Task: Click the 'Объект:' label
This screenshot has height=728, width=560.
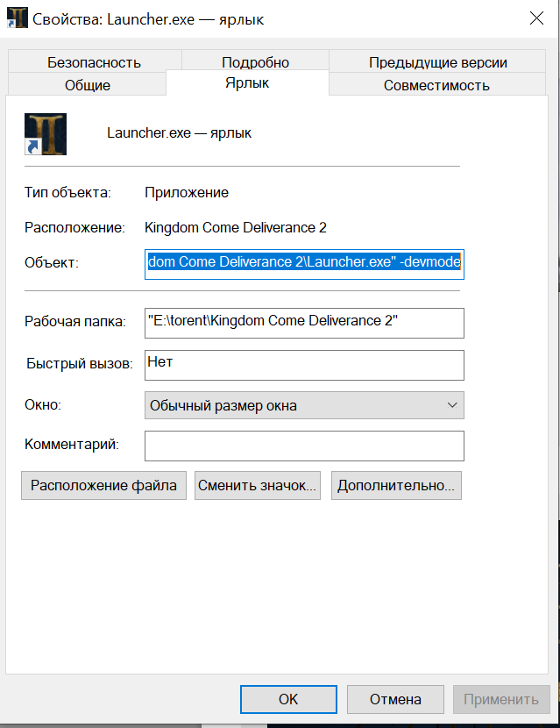Action: [x=52, y=263]
